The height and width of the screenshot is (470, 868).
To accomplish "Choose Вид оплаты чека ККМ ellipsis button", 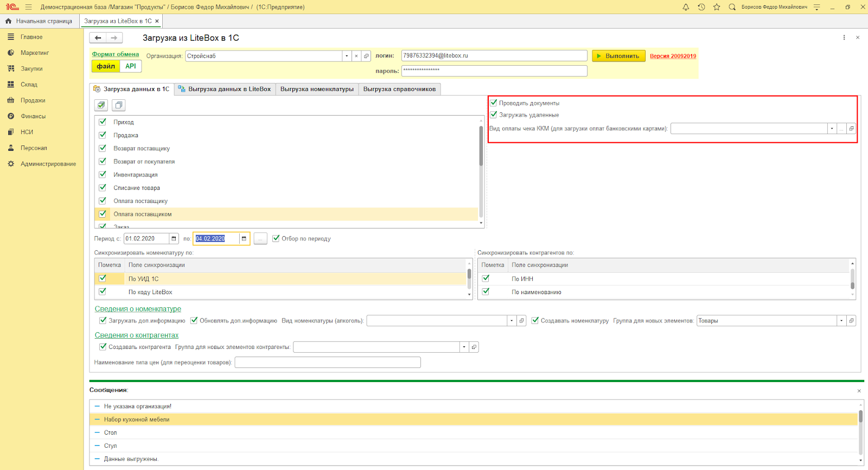I will point(841,129).
